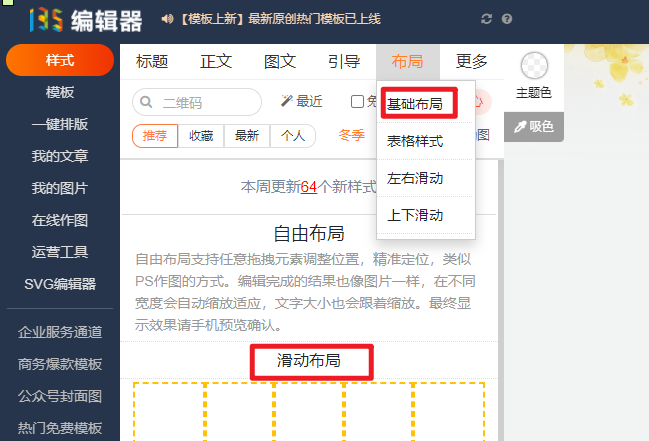Select the 个人 filter
The image size is (649, 441).
point(293,136)
